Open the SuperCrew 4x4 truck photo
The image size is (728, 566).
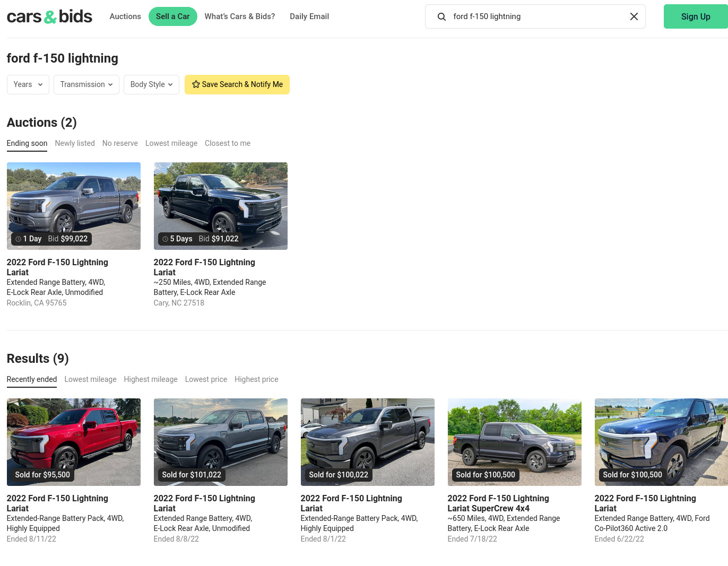(515, 442)
